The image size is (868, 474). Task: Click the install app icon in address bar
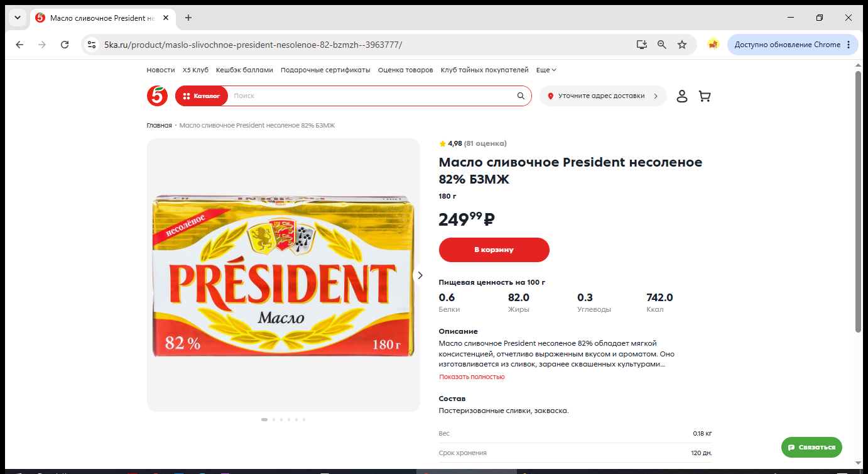tap(642, 45)
